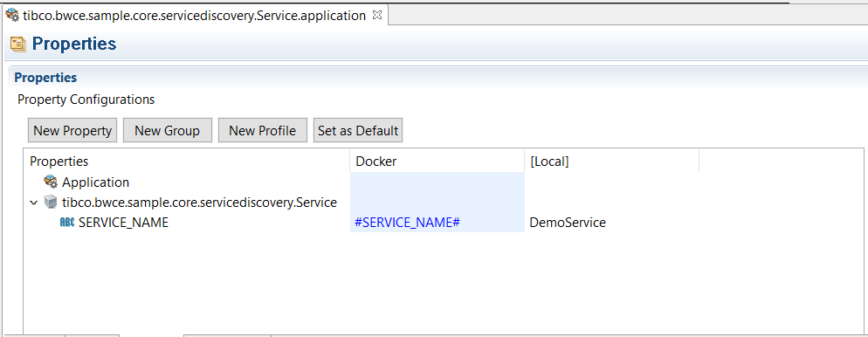The image size is (868, 337).
Task: Click the Set as Default button
Action: tap(358, 131)
